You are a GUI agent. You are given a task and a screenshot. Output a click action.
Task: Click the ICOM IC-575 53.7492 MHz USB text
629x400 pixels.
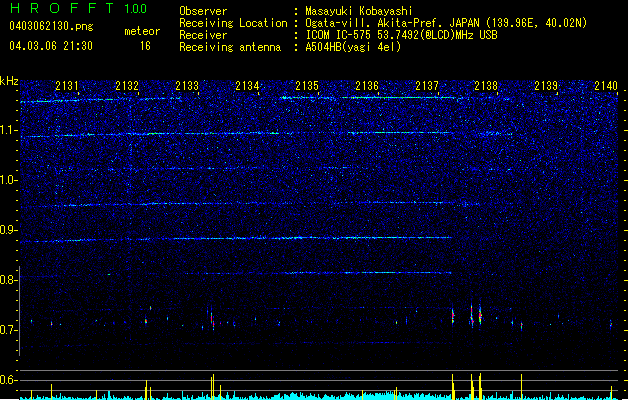(x=401, y=35)
